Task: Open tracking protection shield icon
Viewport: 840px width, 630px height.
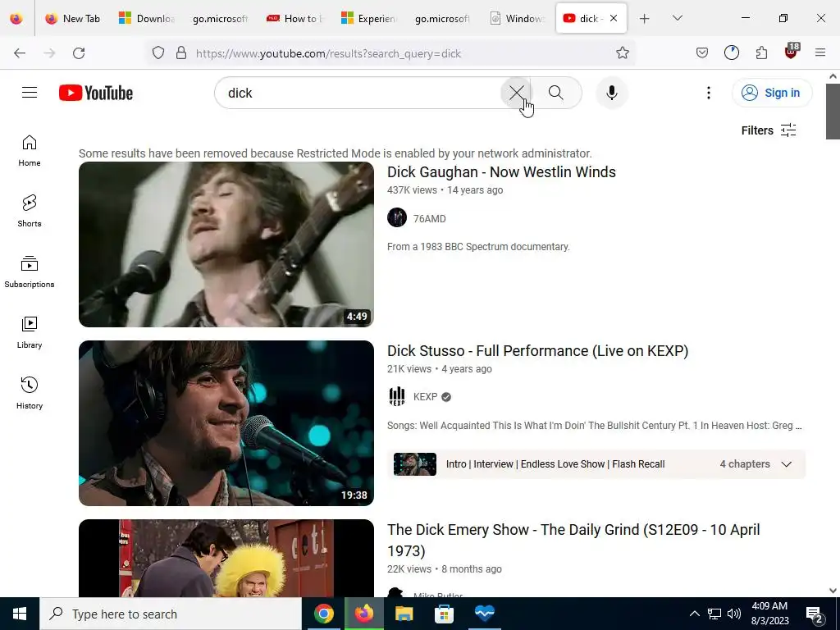Action: click(x=158, y=53)
